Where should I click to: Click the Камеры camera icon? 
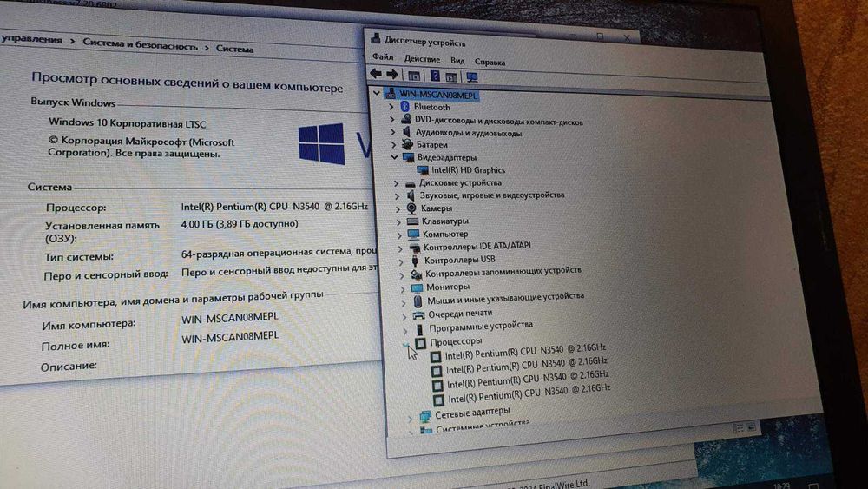[x=411, y=208]
